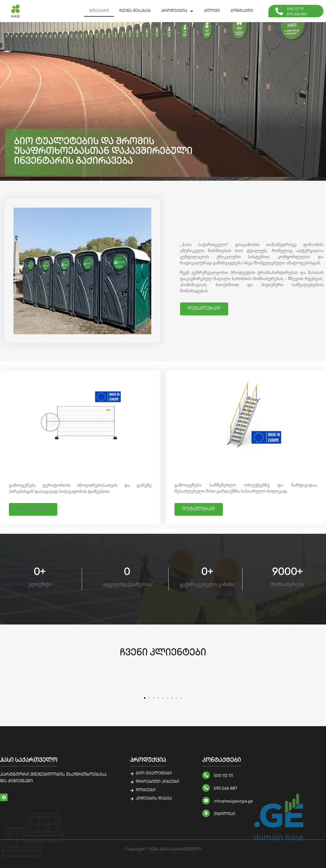
Task: Click phone icon beside 595 066 887
Action: coord(206,788)
